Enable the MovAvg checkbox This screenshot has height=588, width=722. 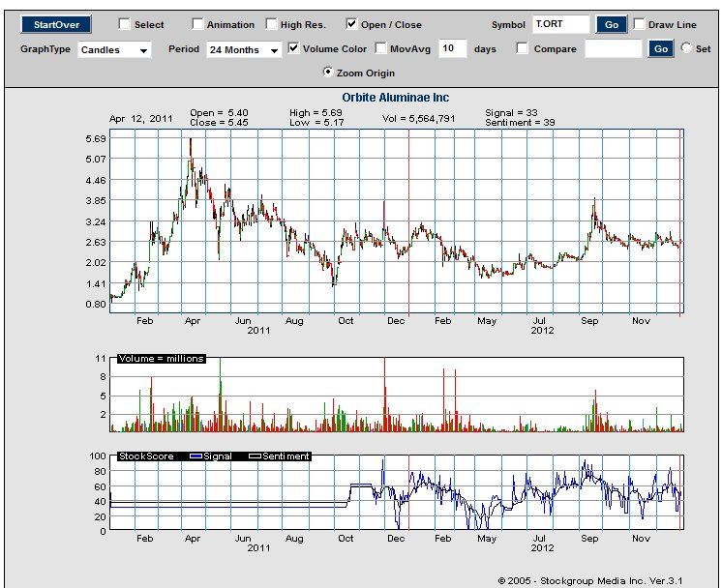click(380, 47)
